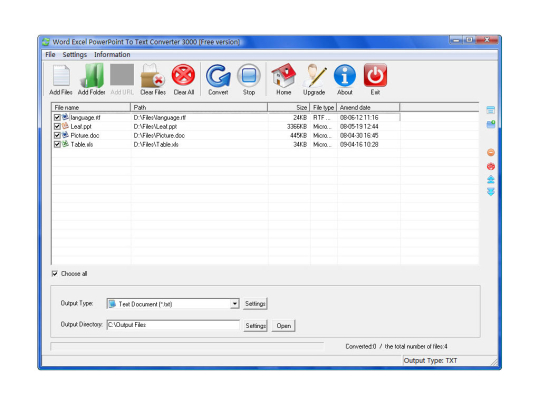
Task: Uncheck the language.rtf file checkbox
Action: point(57,118)
